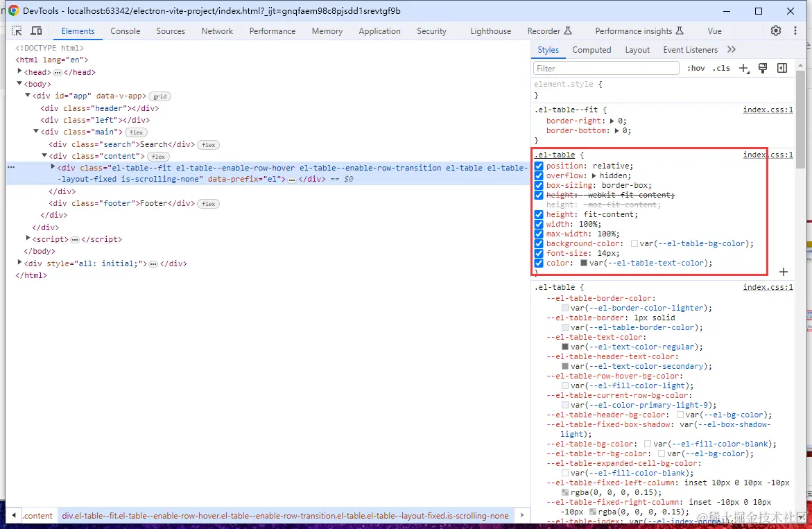Screen dimensions: 812x529
Task: Uncheck the position: relative property
Action: coord(539,166)
